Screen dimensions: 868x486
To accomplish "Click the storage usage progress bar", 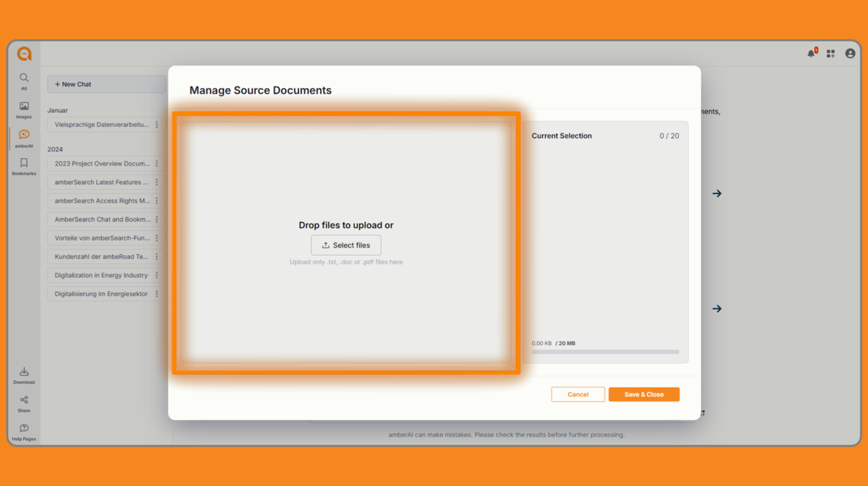I will point(605,352).
